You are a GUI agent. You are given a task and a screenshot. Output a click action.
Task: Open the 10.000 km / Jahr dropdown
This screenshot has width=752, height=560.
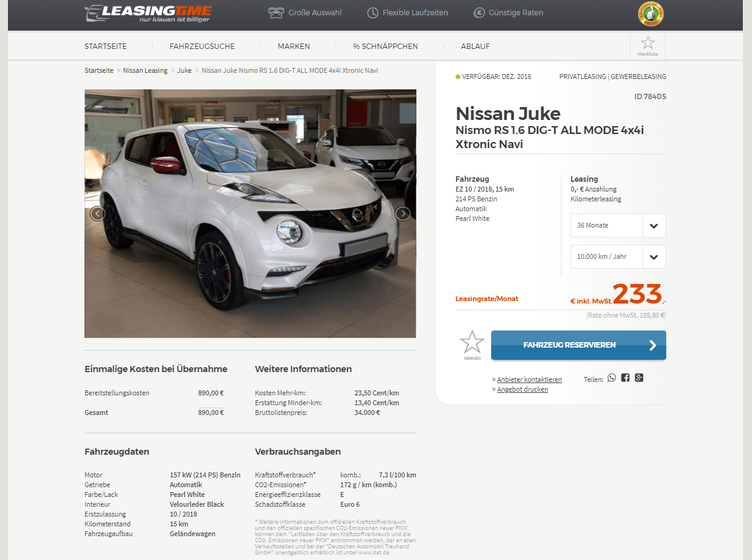click(x=618, y=256)
